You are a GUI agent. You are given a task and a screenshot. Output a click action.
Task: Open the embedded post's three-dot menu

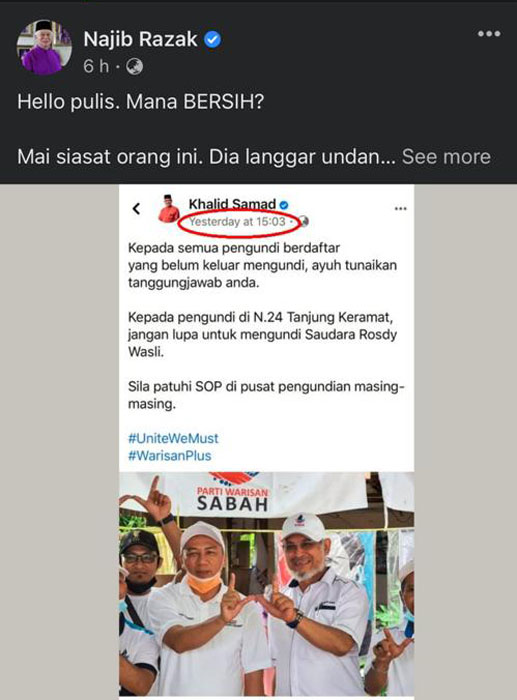[400, 208]
